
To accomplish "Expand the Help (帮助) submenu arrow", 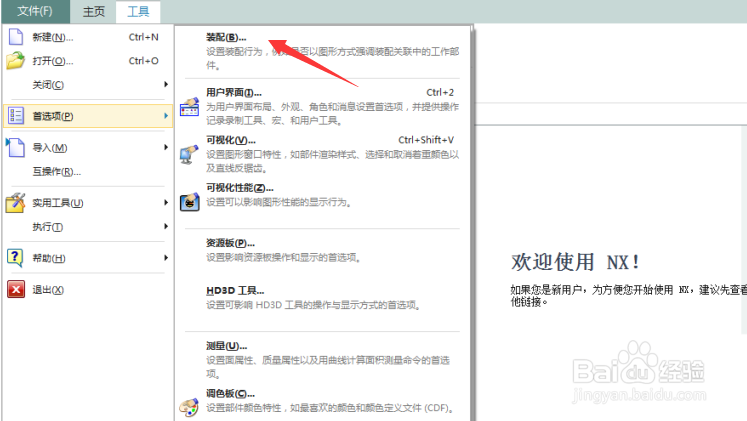I will (x=166, y=258).
